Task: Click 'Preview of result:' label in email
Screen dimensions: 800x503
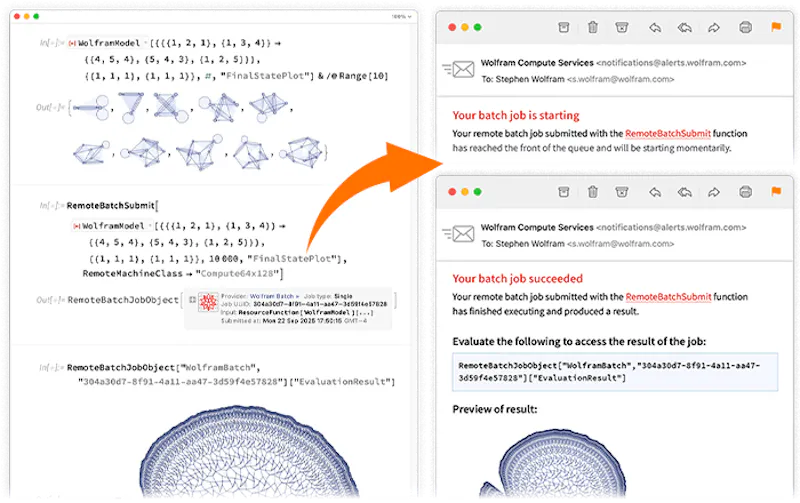Action: click(x=494, y=409)
